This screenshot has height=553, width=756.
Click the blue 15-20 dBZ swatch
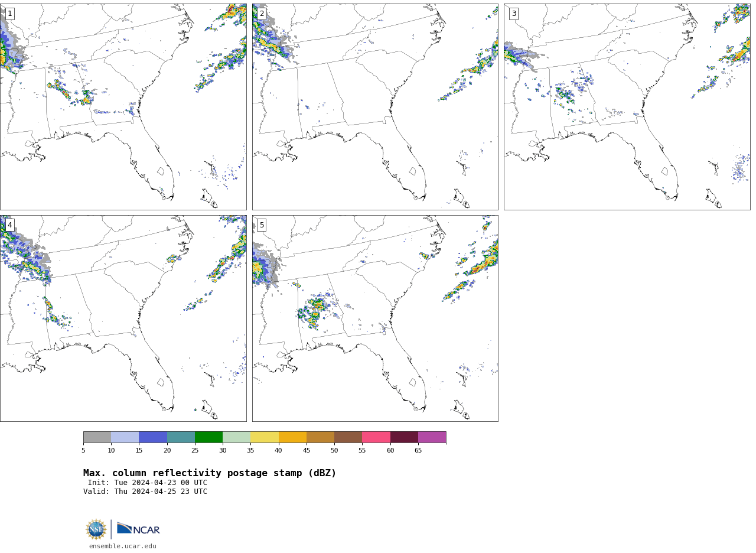pos(153,437)
